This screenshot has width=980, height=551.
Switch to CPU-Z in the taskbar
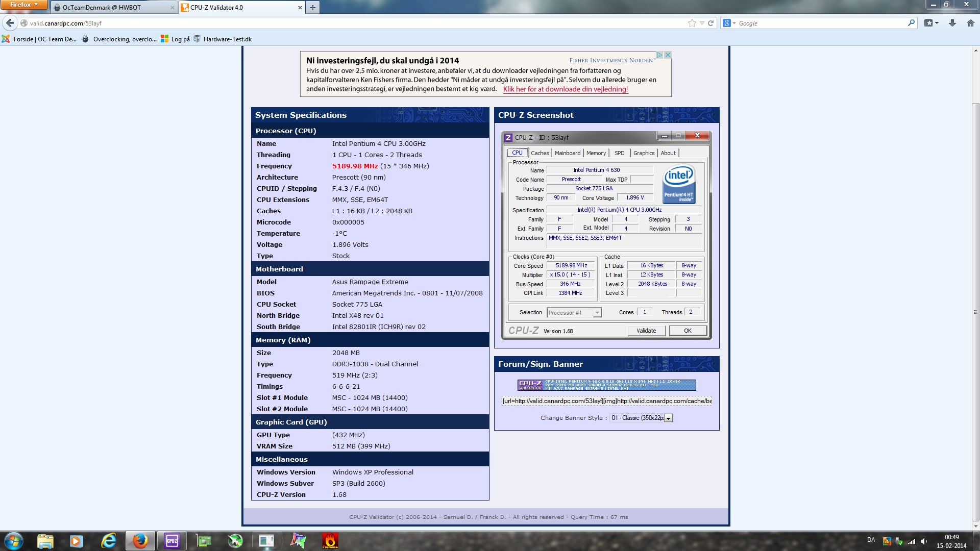coord(171,541)
